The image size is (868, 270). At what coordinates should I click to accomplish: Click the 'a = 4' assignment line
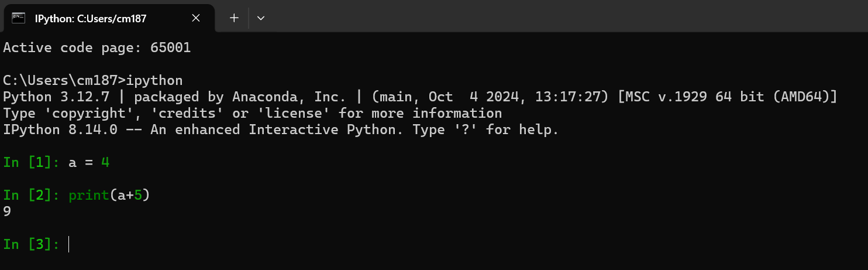(89, 162)
